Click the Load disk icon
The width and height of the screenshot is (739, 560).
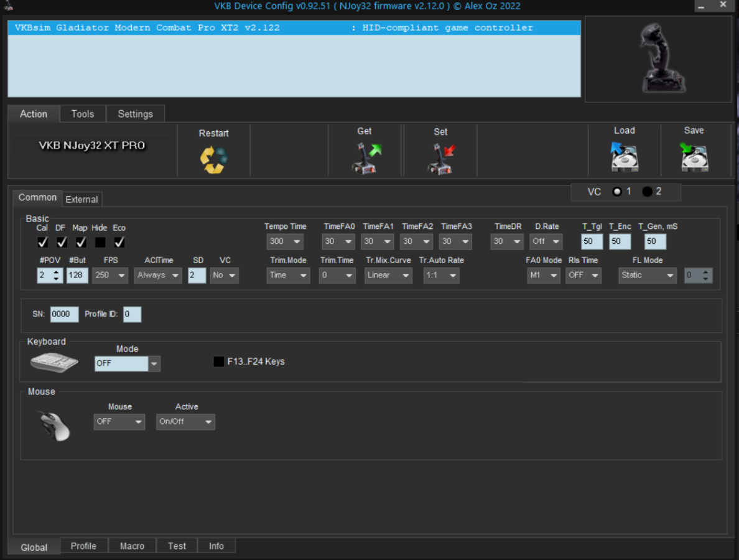tap(624, 157)
